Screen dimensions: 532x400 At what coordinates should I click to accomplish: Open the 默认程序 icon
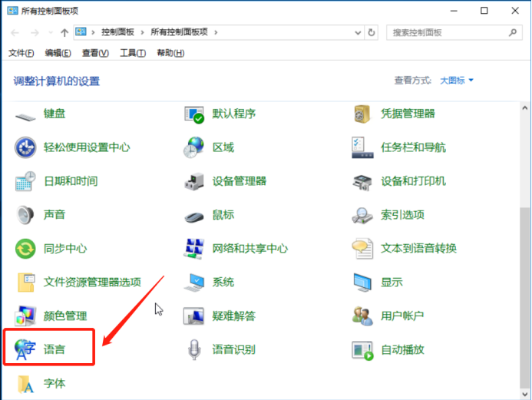point(194,114)
